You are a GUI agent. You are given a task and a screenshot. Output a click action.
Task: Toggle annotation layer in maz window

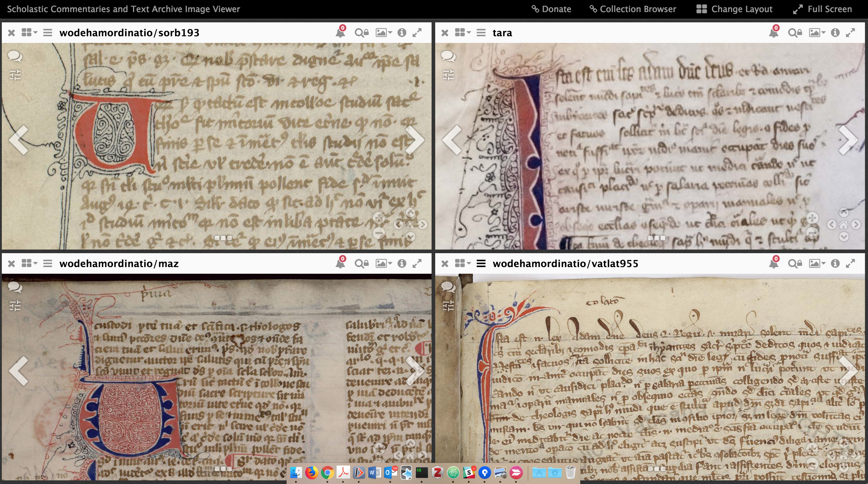tap(15, 287)
